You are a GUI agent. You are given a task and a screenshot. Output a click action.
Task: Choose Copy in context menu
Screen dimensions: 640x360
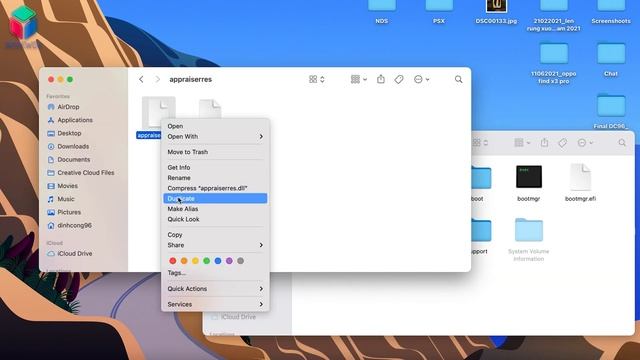click(215, 235)
